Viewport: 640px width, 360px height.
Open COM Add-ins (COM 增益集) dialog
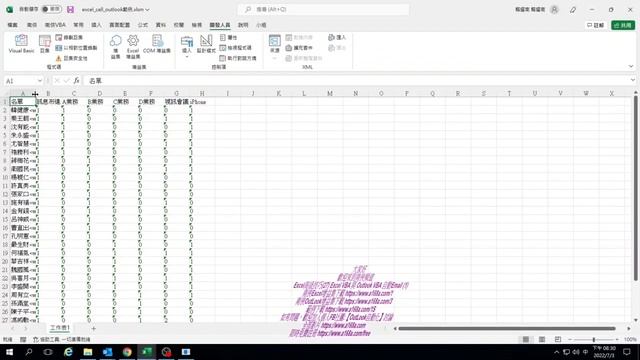(157, 44)
